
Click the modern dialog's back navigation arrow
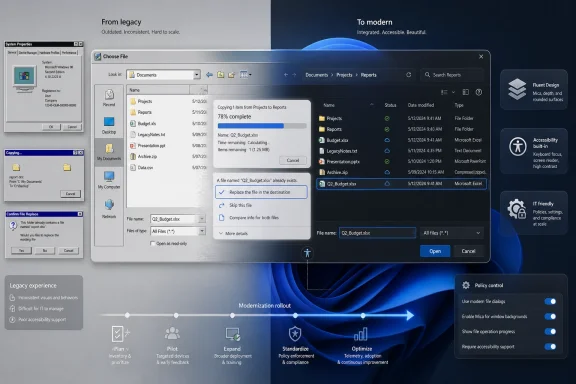(x=286, y=75)
